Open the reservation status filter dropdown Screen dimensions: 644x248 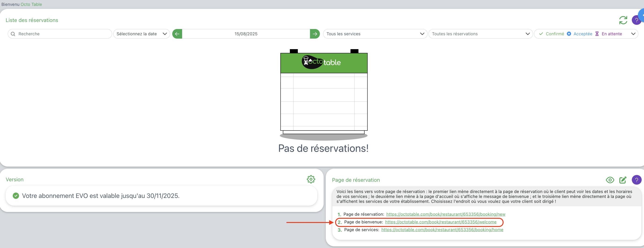[x=586, y=34]
